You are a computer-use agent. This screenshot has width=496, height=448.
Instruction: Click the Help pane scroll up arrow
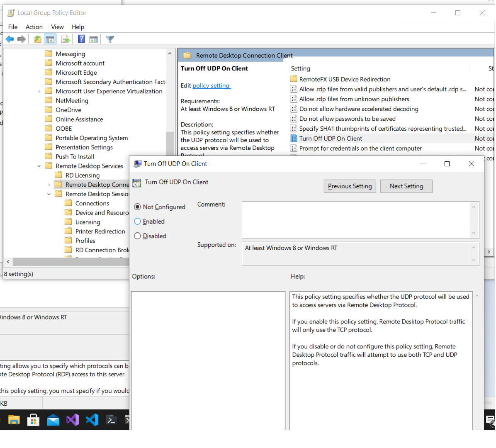pos(477,296)
